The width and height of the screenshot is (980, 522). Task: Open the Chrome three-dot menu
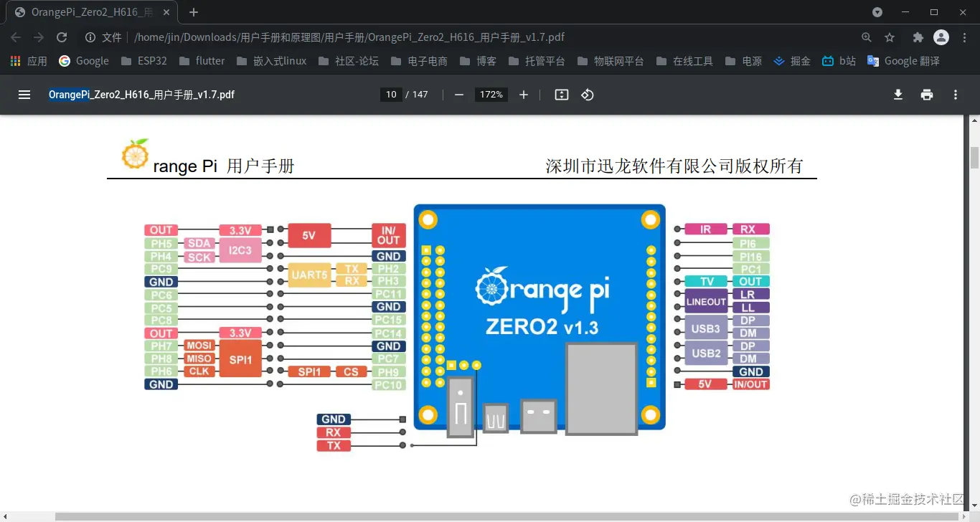click(964, 37)
